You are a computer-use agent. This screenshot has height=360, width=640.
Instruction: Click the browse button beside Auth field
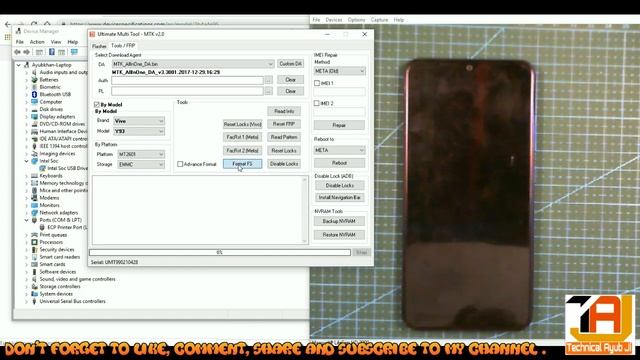(x=268, y=80)
